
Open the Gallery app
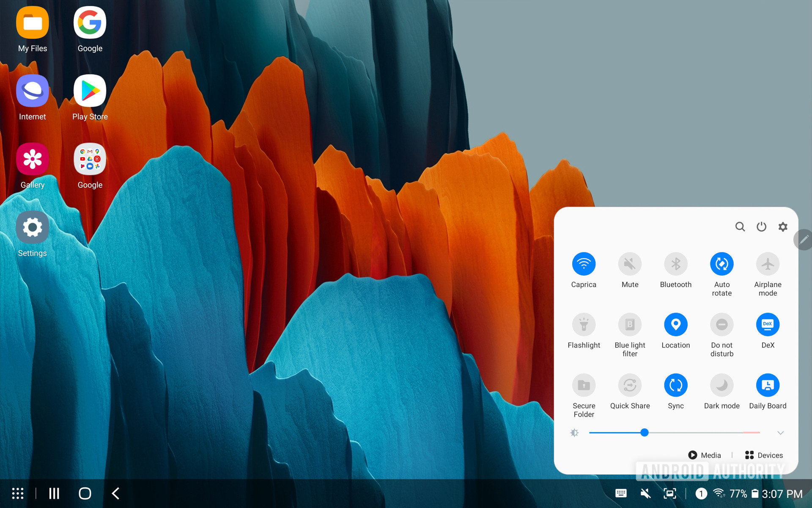33,160
